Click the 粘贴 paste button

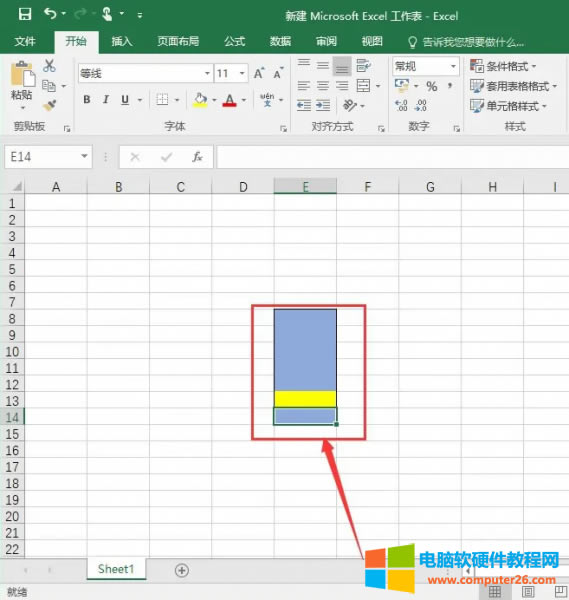[22, 85]
